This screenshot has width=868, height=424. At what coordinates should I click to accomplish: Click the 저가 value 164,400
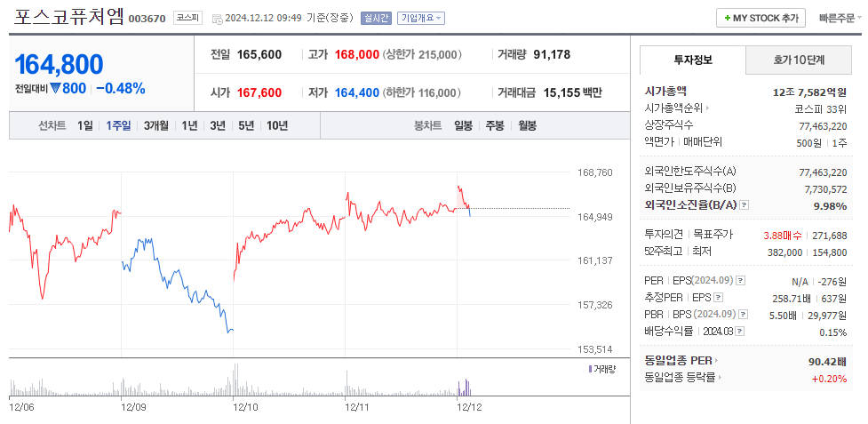coord(357,92)
